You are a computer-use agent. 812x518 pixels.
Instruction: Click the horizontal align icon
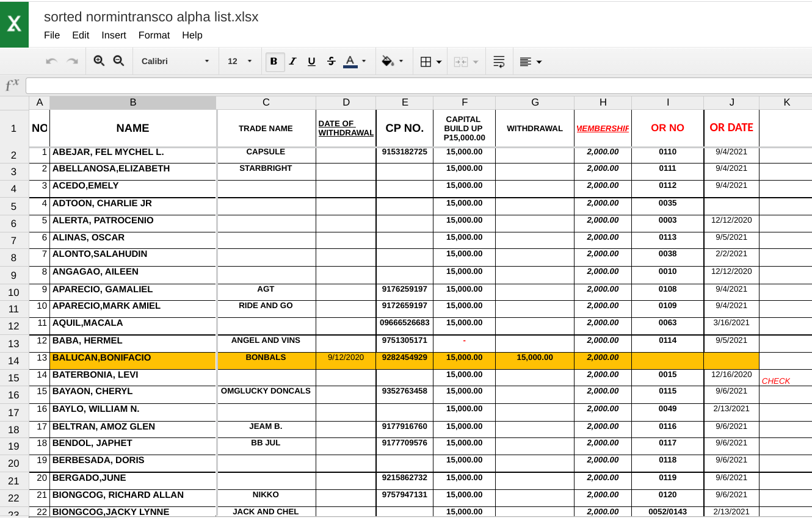coord(525,62)
